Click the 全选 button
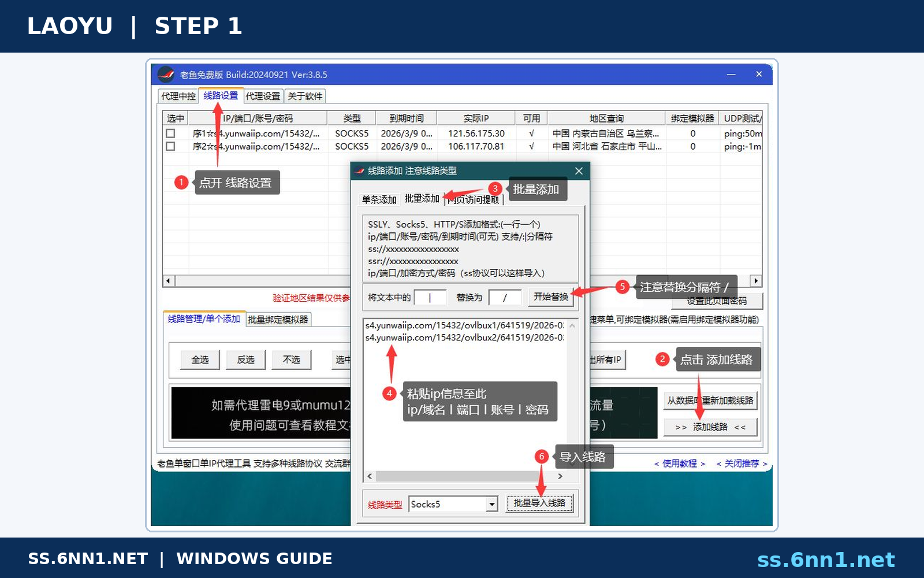The height and width of the screenshot is (578, 924). 200,360
